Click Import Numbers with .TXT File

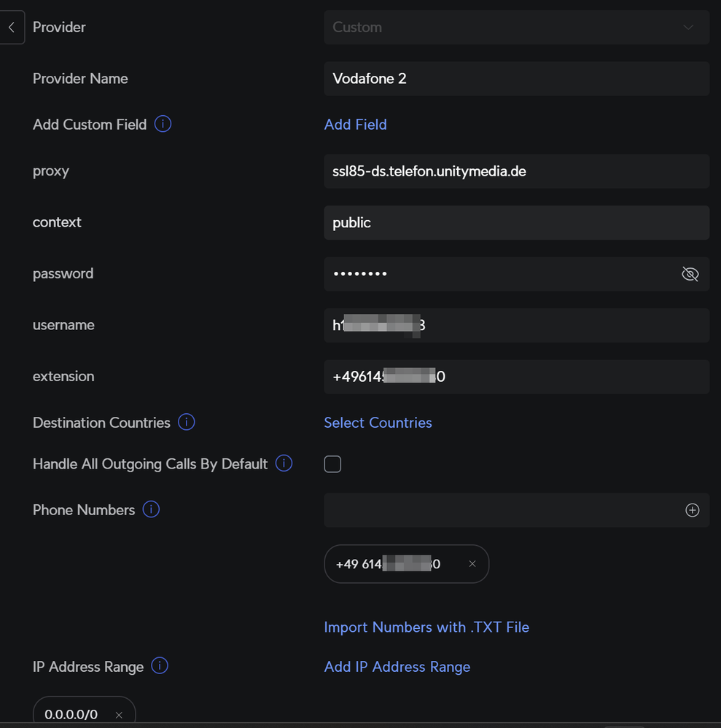(426, 627)
